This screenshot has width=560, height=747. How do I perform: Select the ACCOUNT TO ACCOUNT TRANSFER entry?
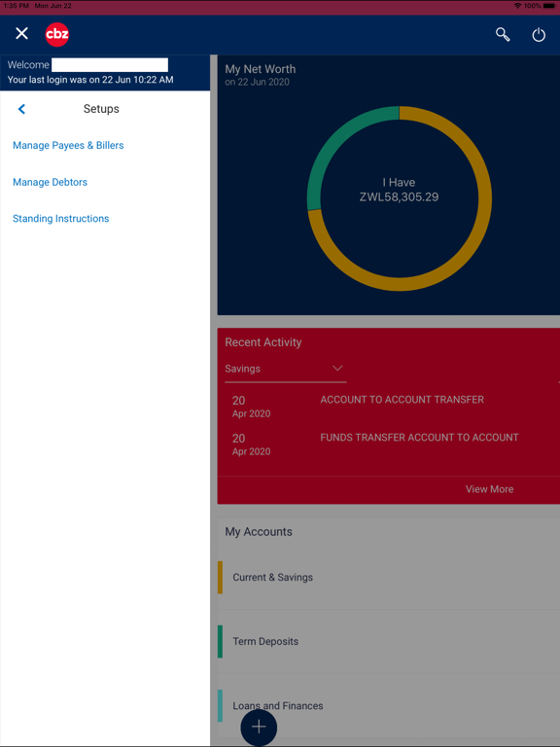click(402, 400)
